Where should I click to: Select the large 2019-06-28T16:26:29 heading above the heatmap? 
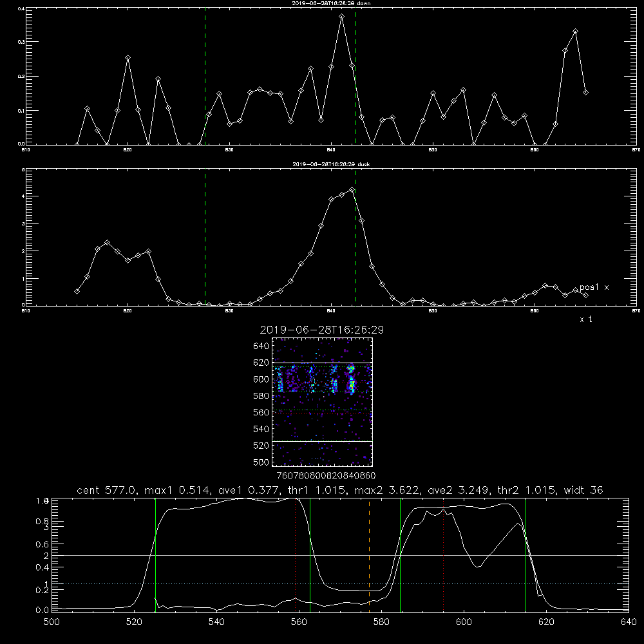click(x=321, y=330)
